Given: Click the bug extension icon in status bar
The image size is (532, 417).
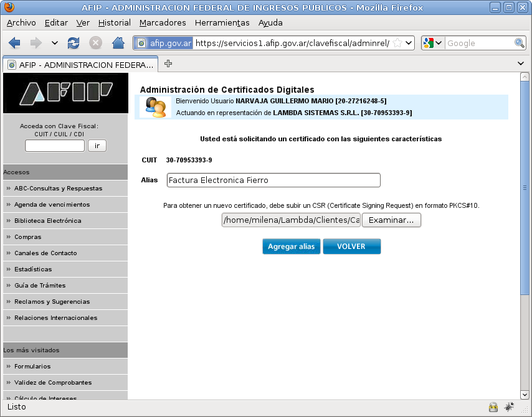Looking at the screenshot, I should point(509,406).
